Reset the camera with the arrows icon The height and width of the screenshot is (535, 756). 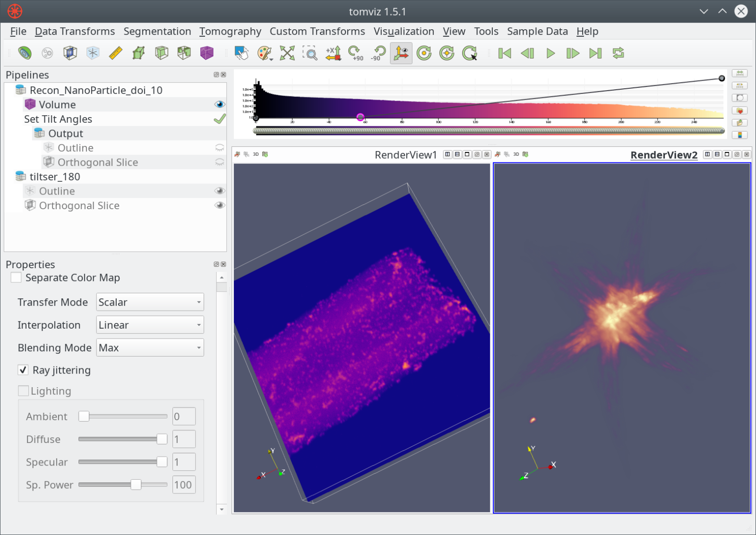tap(287, 53)
